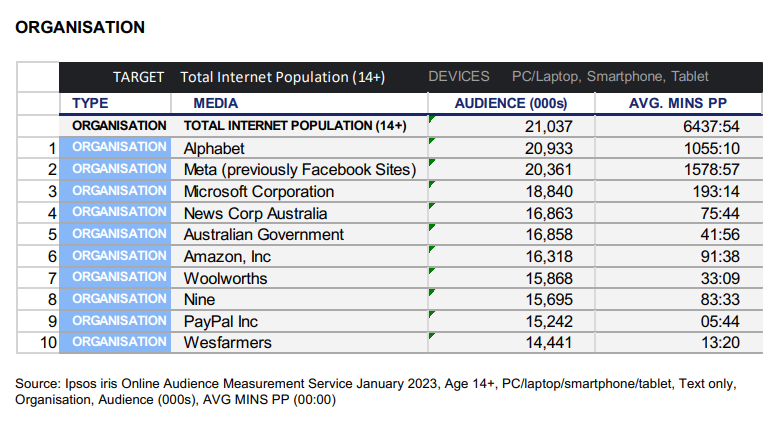The width and height of the screenshot is (778, 429).
Task: Select the Australian Government cell
Action: coord(263,234)
